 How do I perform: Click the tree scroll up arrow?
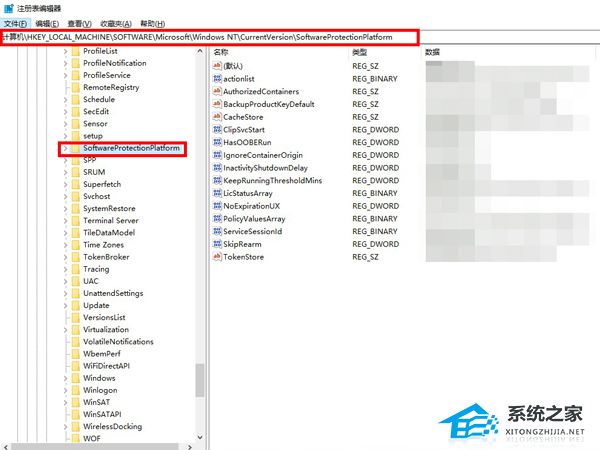point(200,51)
